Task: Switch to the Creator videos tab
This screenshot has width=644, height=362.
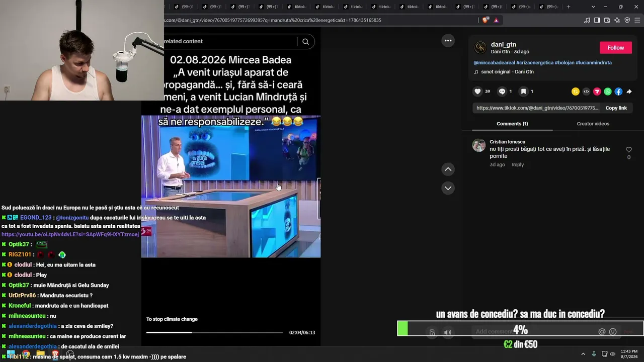Action: pyautogui.click(x=593, y=124)
